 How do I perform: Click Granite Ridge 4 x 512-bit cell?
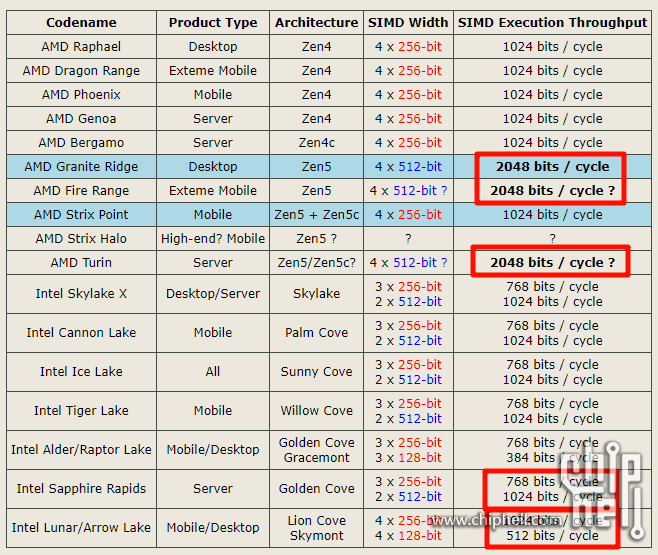(408, 167)
